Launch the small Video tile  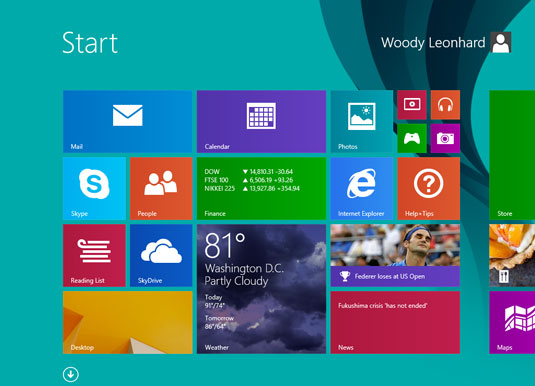[x=412, y=105]
